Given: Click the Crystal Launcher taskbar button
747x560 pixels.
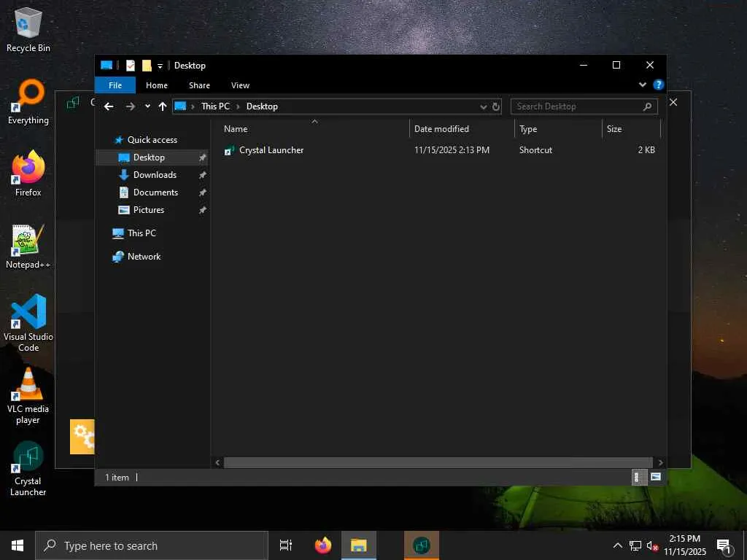Looking at the screenshot, I should 422,545.
